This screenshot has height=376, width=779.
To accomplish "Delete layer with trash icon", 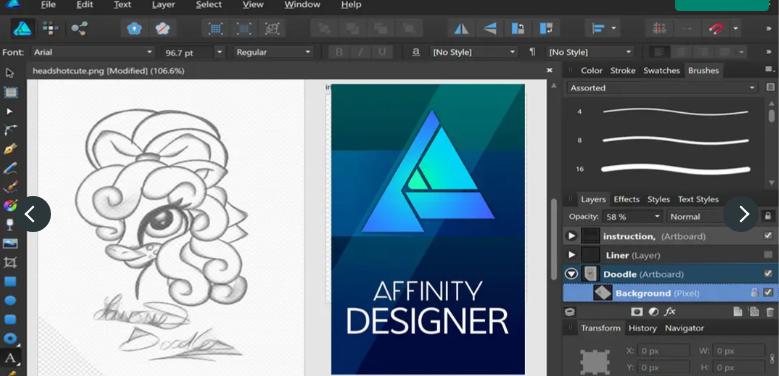I will [770, 312].
